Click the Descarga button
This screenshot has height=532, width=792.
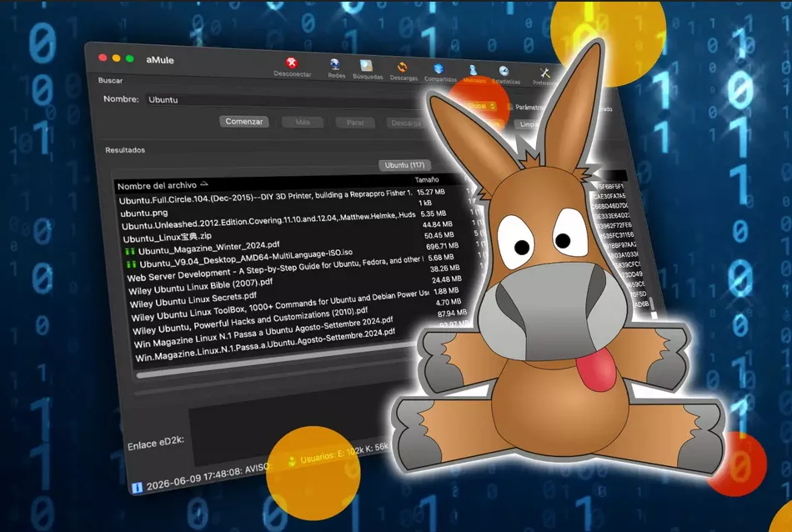pyautogui.click(x=406, y=123)
